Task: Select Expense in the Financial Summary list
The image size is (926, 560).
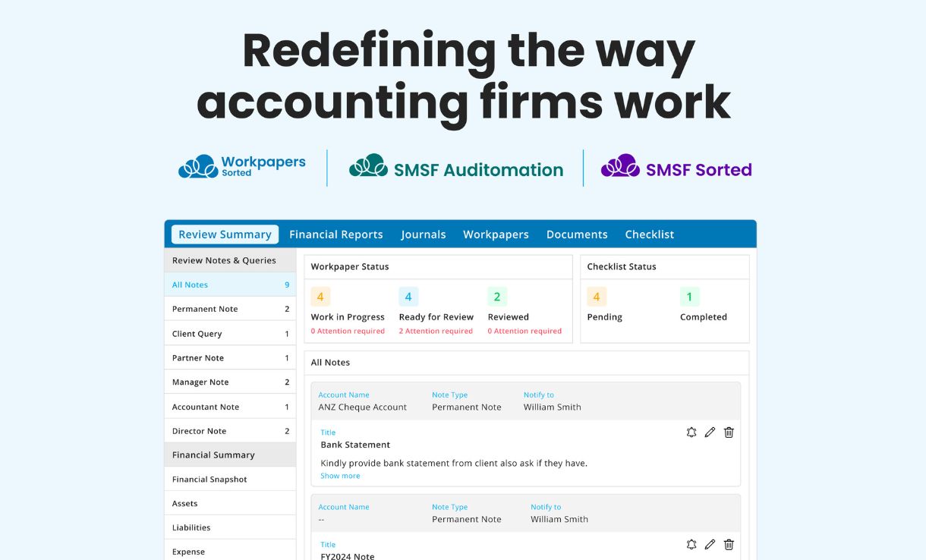Action: click(x=230, y=551)
